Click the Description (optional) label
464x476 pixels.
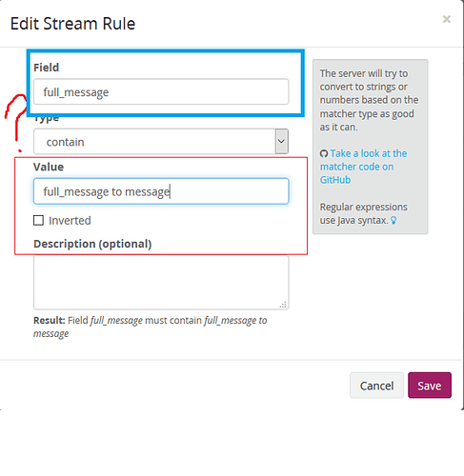[x=92, y=244]
